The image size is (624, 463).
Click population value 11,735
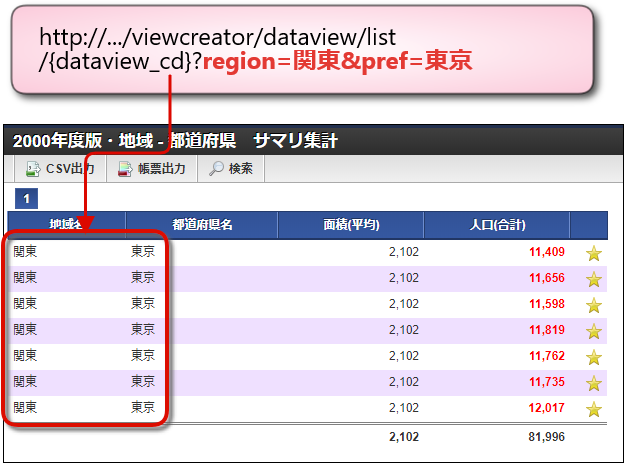click(547, 382)
